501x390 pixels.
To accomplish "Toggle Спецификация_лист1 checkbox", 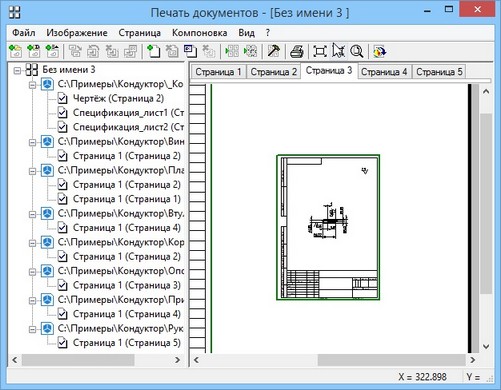I will tap(62, 113).
